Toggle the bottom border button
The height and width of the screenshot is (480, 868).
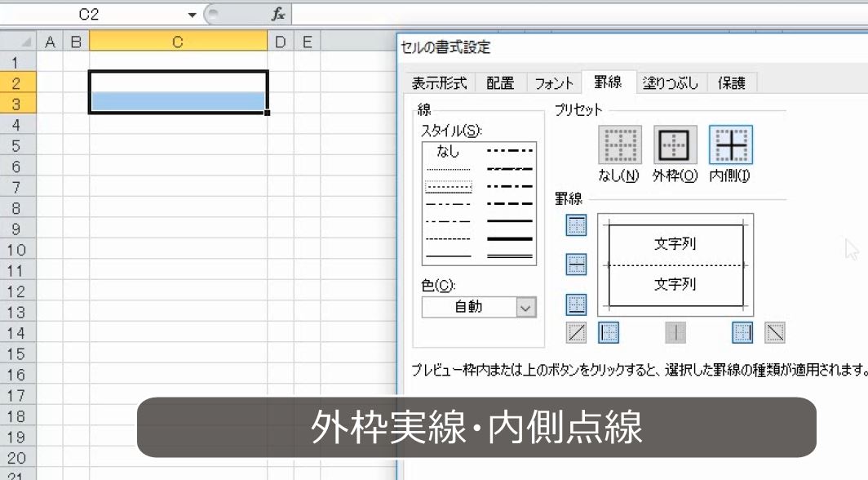click(576, 304)
